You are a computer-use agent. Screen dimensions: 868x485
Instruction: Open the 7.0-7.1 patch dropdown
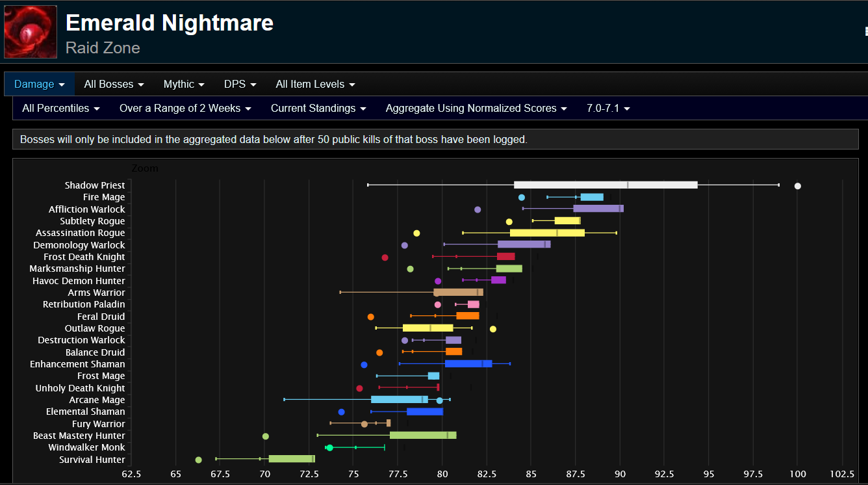[608, 108]
